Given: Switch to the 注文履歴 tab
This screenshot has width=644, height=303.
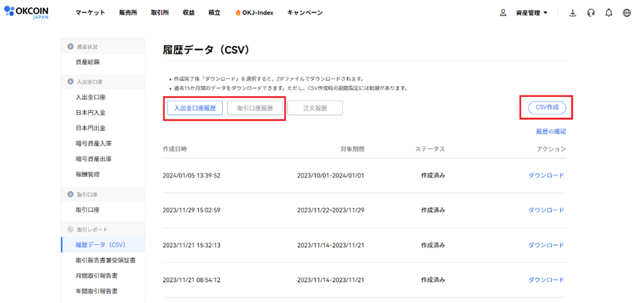Looking at the screenshot, I should pyautogui.click(x=315, y=108).
